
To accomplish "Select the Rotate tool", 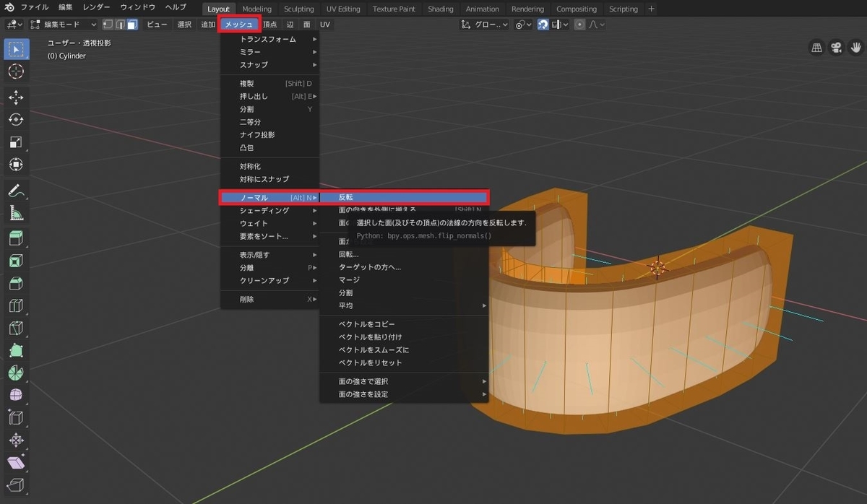I will pos(16,120).
